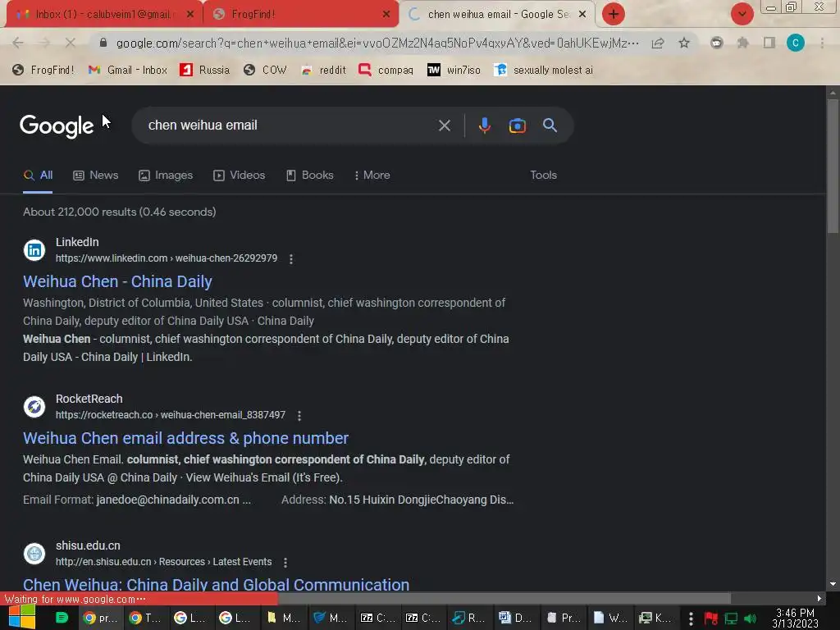Submit search with the magnifying glass icon

coord(550,126)
